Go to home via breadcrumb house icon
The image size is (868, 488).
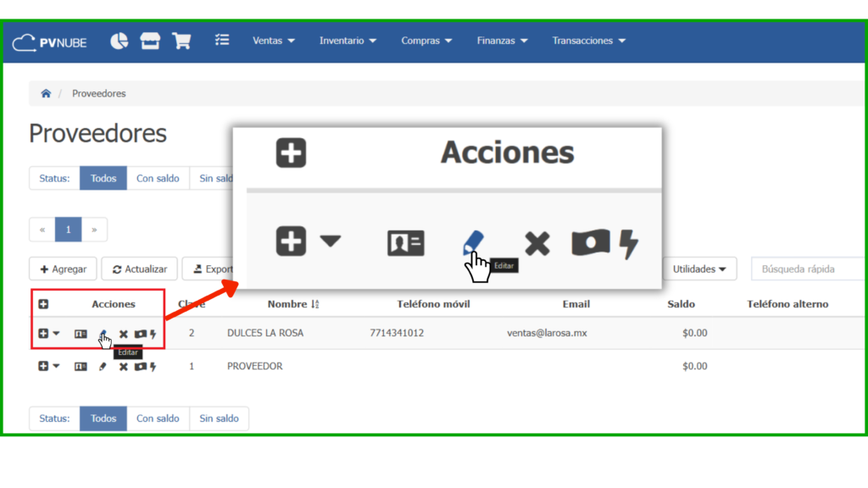click(46, 93)
